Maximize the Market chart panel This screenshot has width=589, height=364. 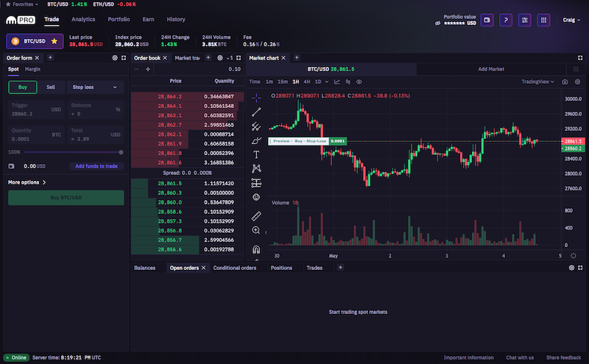pos(580,58)
